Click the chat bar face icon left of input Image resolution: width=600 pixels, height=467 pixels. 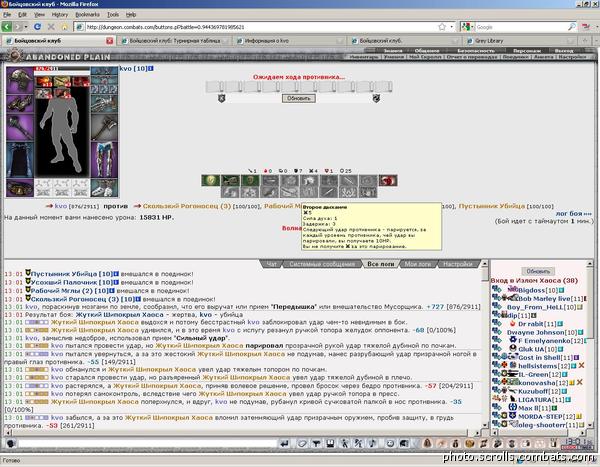click(11, 444)
